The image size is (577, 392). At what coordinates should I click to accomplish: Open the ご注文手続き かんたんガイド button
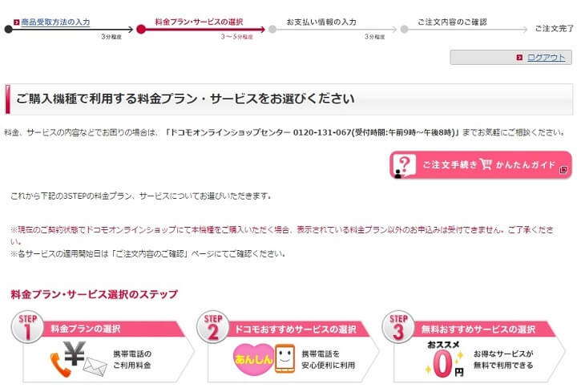coord(481,165)
